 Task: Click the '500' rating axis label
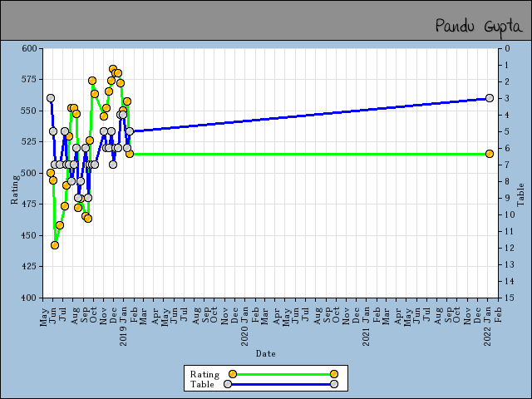click(29, 173)
